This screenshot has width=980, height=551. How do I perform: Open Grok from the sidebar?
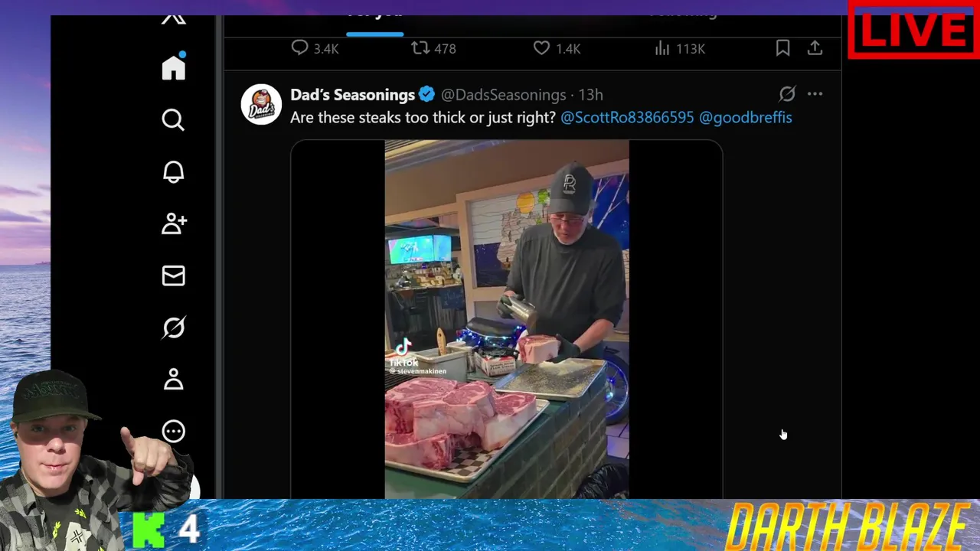click(174, 328)
